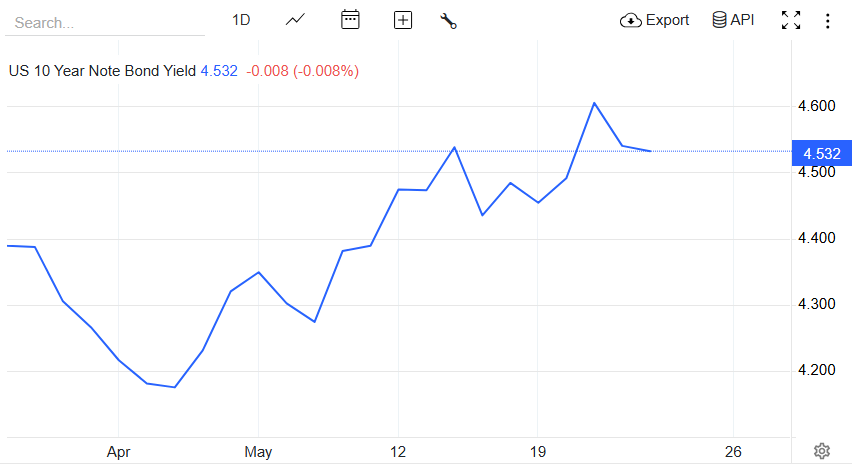
Task: Click the US 10 Year Note Bond Yield title
Action: [102, 71]
